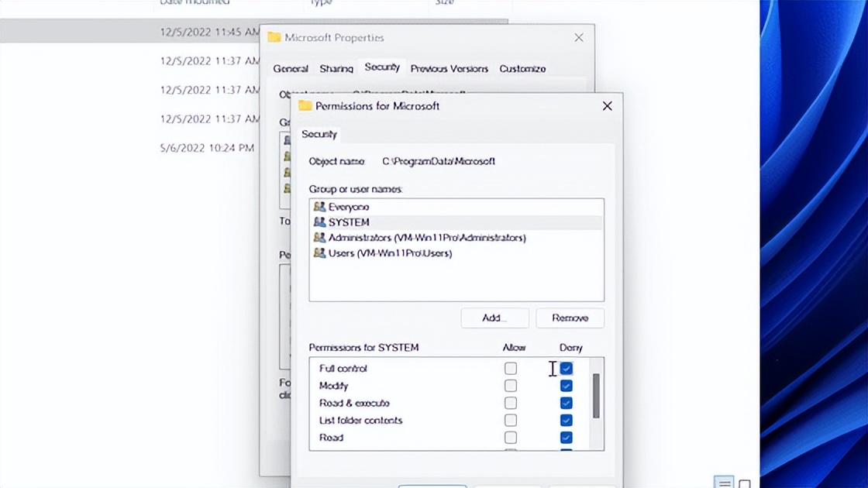Viewport: 868px width, 488px height.
Task: Check Allow for Read permission
Action: [x=511, y=437]
